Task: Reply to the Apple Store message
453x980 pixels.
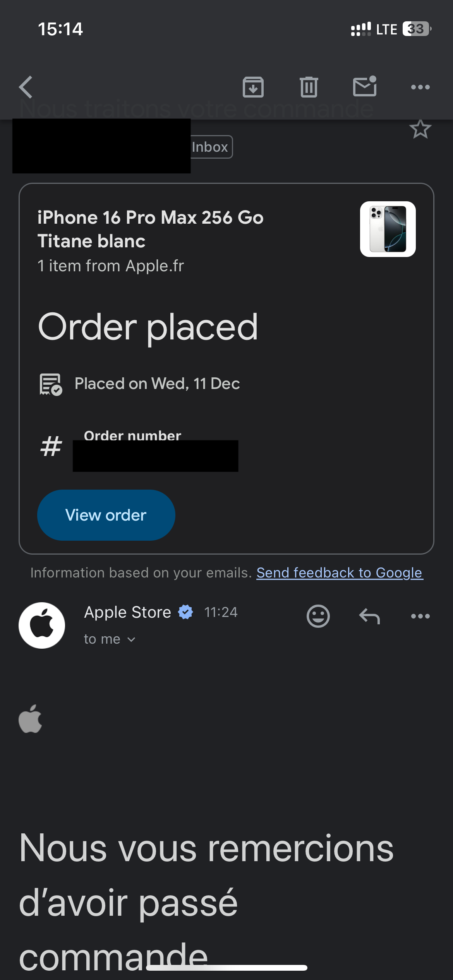Action: tap(369, 616)
